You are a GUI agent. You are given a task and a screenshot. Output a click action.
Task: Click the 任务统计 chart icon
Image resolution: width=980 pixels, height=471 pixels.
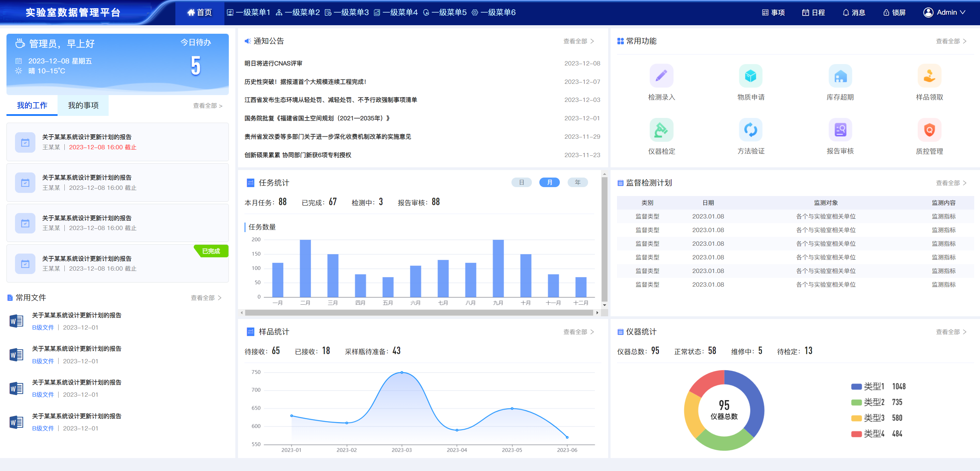pos(250,183)
